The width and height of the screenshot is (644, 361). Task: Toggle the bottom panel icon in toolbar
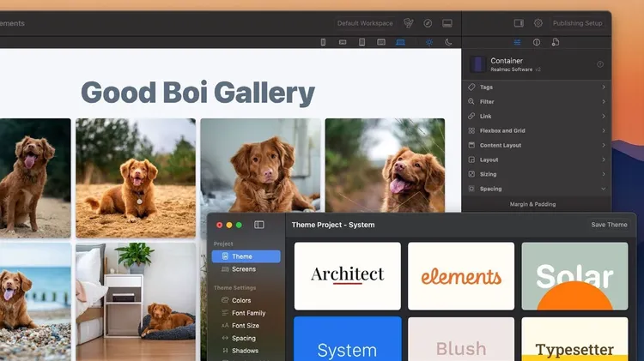tap(447, 23)
